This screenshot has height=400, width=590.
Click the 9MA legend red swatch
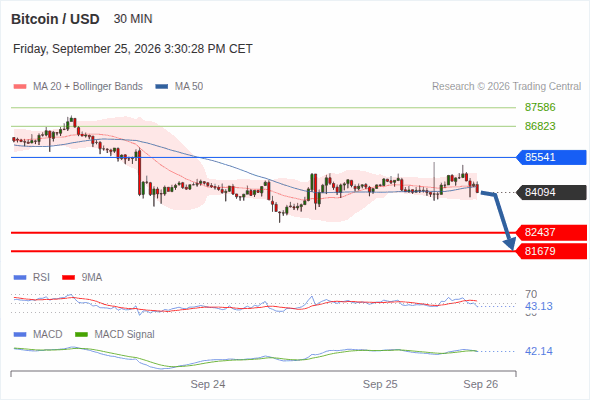click(x=68, y=278)
